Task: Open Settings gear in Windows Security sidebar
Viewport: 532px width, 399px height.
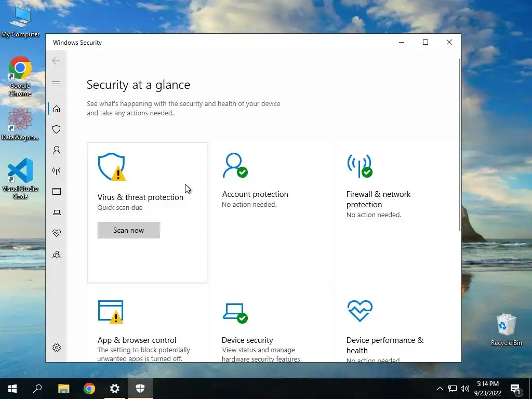Action: (57, 348)
